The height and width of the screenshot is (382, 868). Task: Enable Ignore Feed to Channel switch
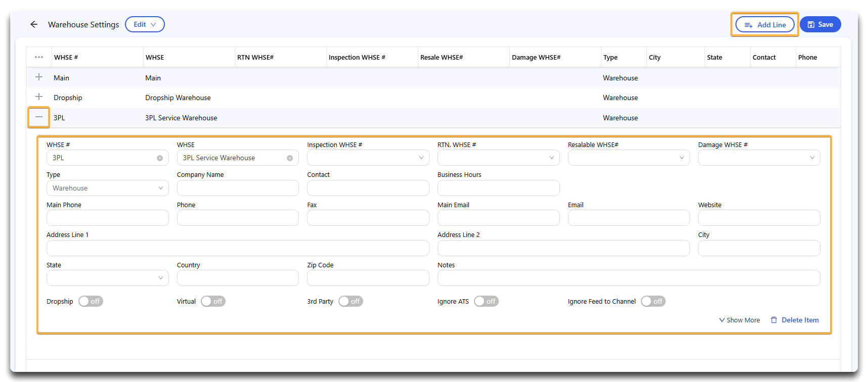point(653,301)
